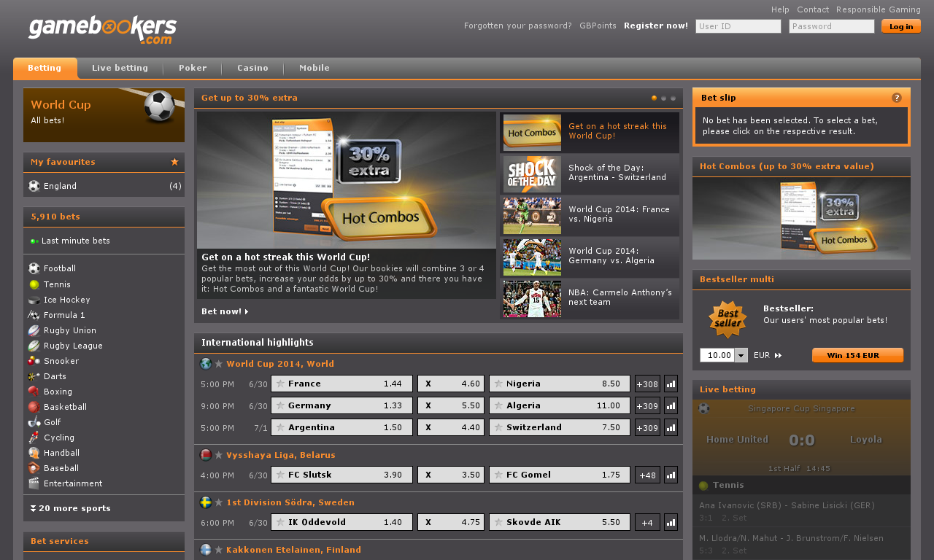Click the Win 154 EUR button
This screenshot has width=934, height=560.
(857, 355)
